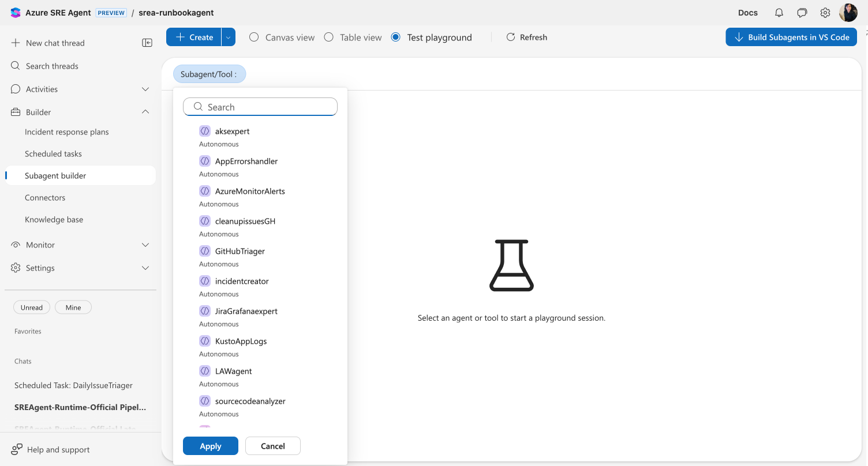Open the feedback chat icon in header

(x=802, y=13)
